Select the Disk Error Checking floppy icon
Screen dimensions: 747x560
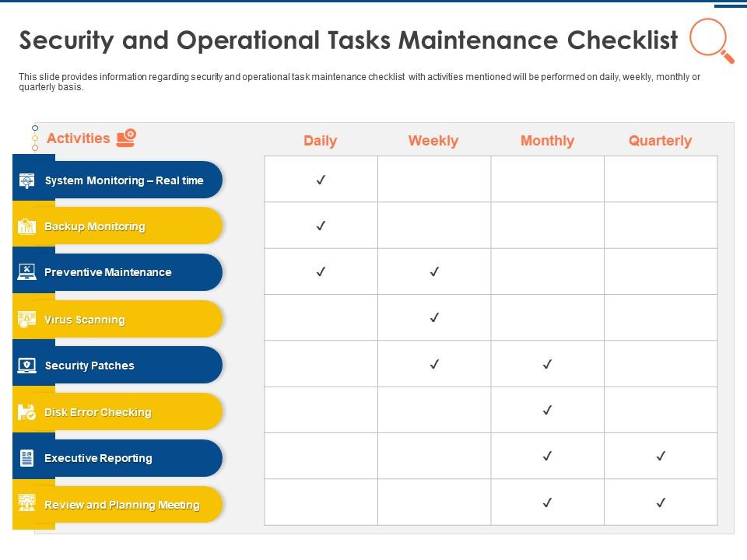[26, 412]
